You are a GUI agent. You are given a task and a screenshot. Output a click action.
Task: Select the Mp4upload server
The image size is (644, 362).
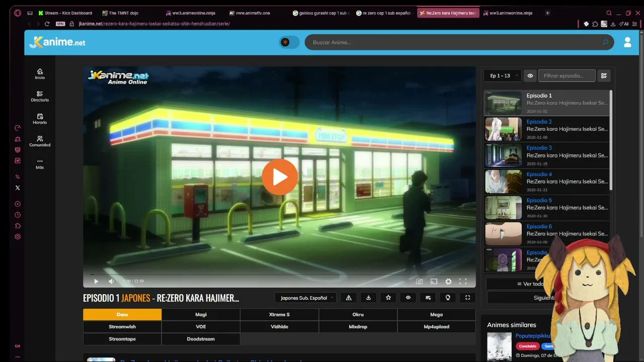click(x=436, y=327)
